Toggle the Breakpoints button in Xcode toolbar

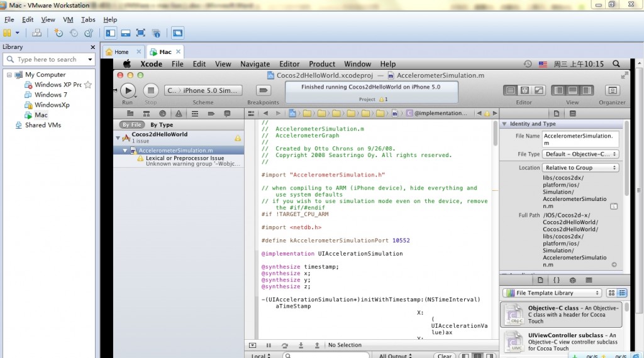pyautogui.click(x=264, y=90)
